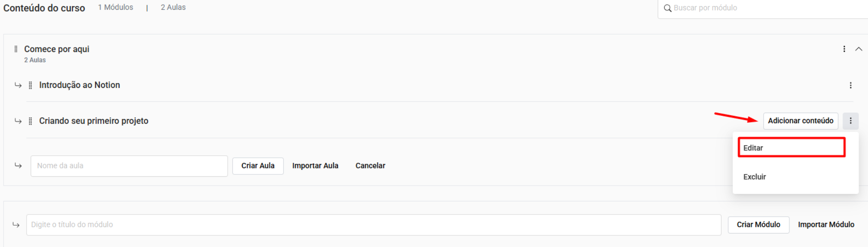The image size is (868, 247).
Task: Click the Criar Módulo button
Action: coord(759,225)
